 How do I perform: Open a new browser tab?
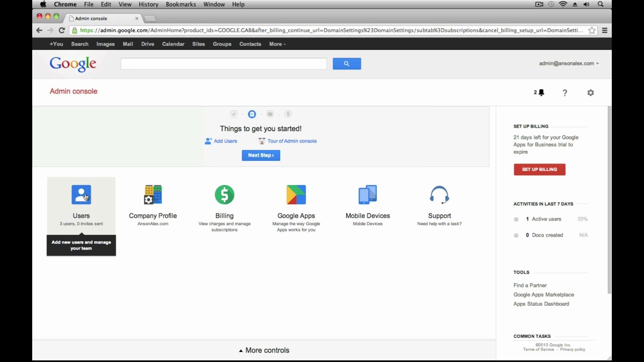coord(150,19)
